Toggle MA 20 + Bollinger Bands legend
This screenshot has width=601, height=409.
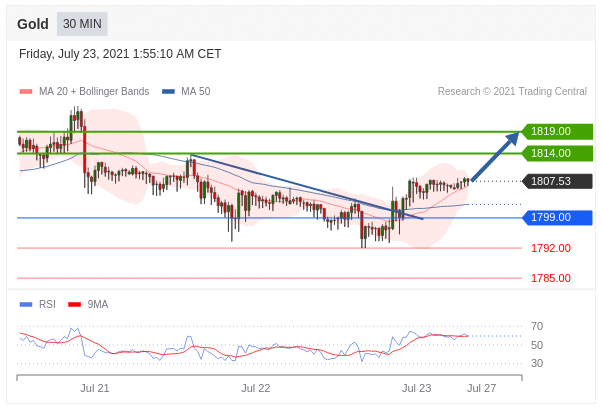click(x=93, y=91)
